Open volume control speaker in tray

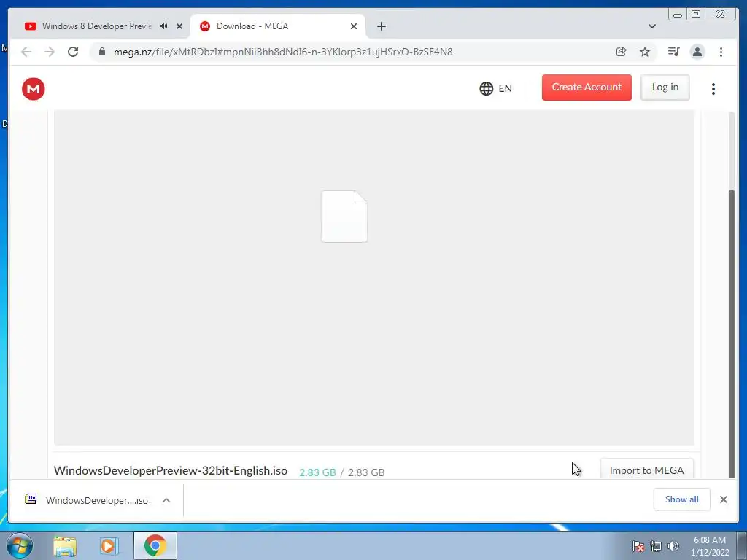pos(673,547)
